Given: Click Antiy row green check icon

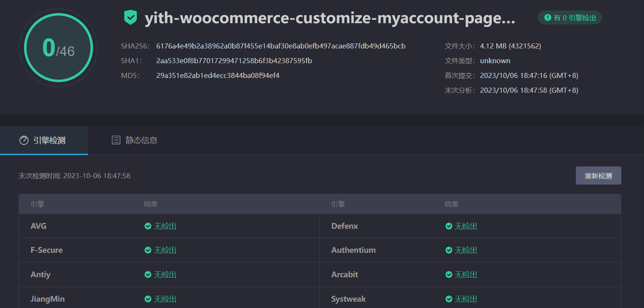Looking at the screenshot, I should 148,275.
